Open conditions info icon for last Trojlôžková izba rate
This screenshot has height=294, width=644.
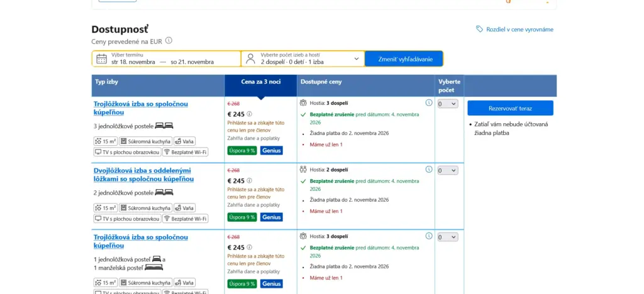click(429, 236)
